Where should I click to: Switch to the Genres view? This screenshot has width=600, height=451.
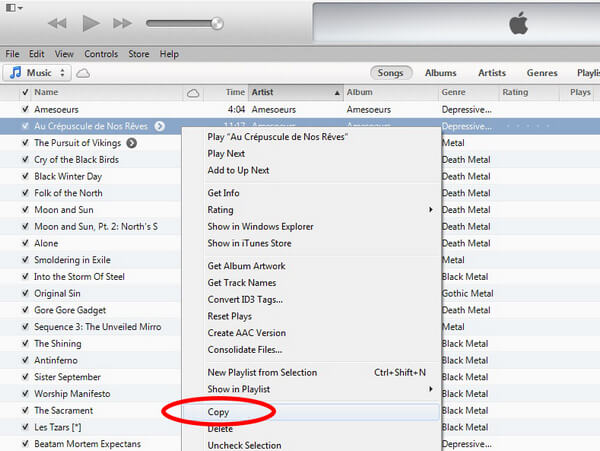coord(542,73)
